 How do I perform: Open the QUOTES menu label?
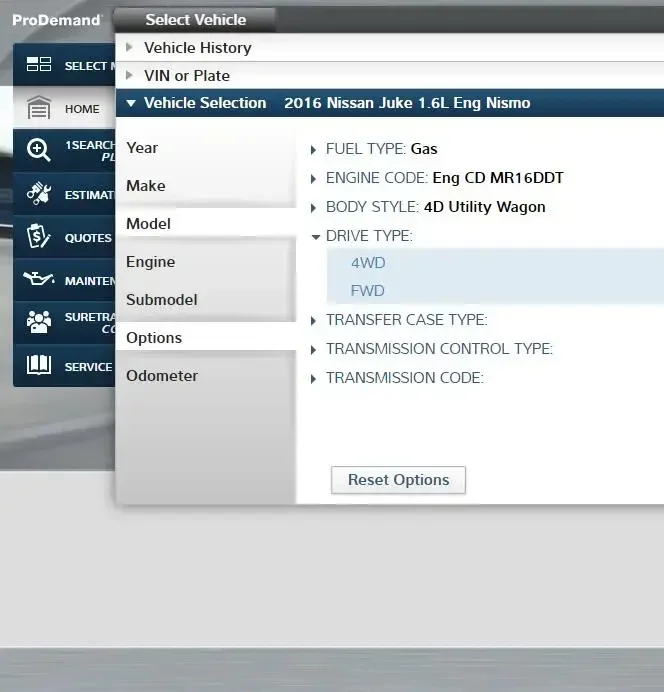88,238
